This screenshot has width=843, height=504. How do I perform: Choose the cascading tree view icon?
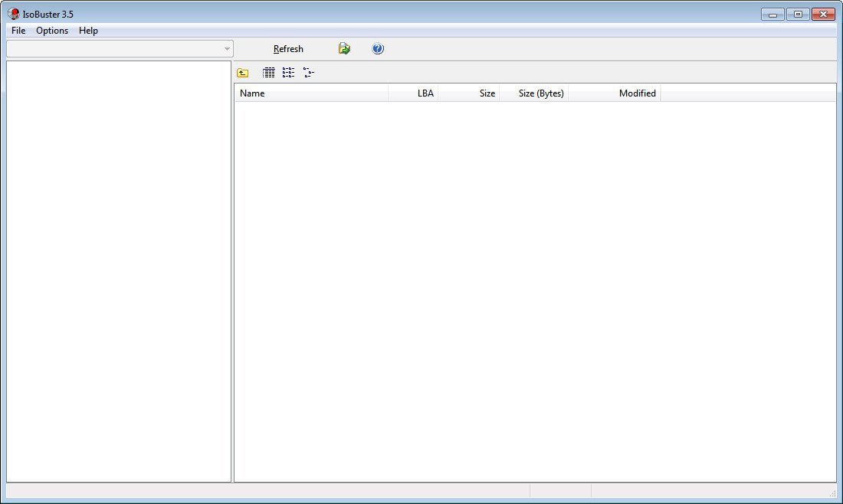(x=308, y=71)
